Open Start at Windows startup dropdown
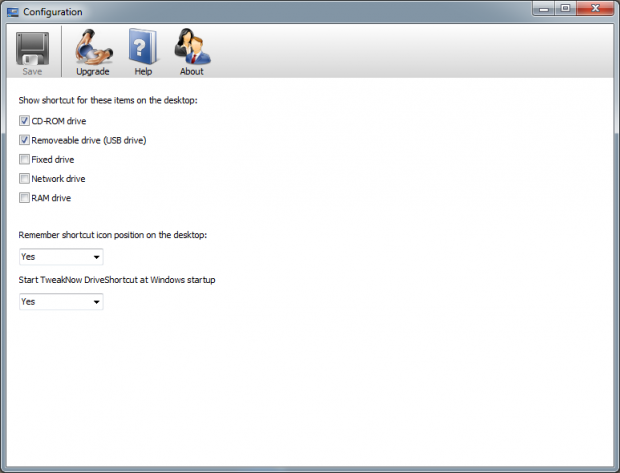Viewport: 620px width, 473px height. pos(61,302)
